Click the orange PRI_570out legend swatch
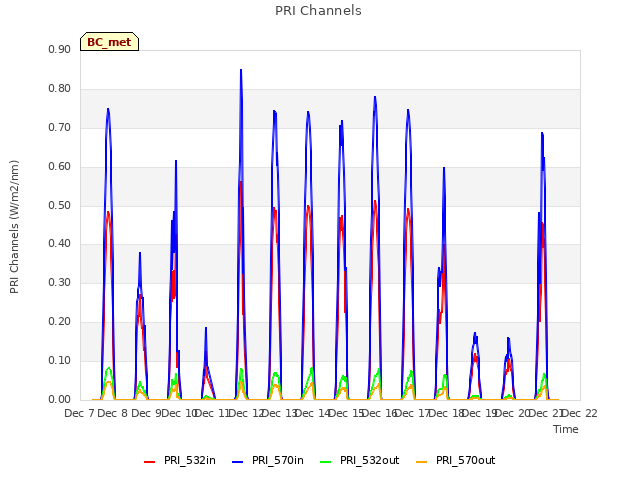Viewport: 640px width, 480px height. click(x=422, y=462)
